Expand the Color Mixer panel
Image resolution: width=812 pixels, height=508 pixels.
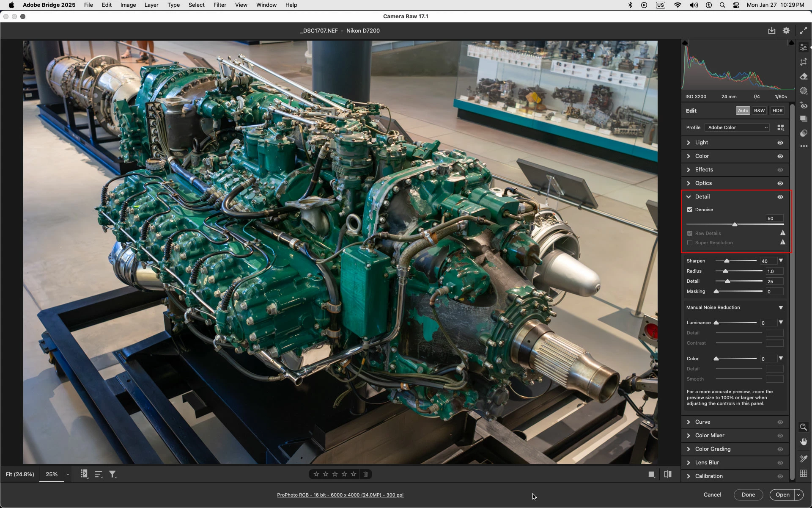[x=710, y=436]
